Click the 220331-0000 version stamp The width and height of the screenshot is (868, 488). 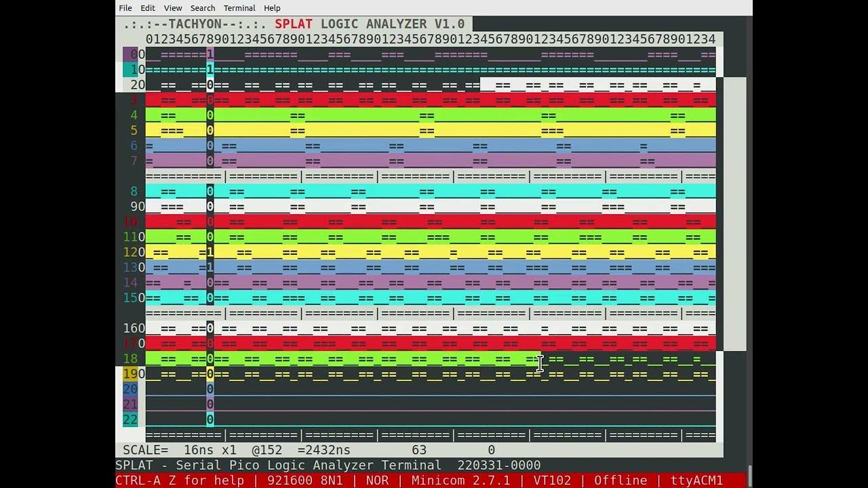tap(499, 465)
